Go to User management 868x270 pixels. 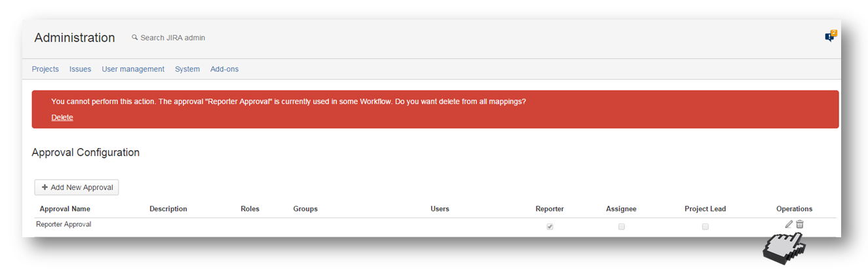click(x=133, y=69)
